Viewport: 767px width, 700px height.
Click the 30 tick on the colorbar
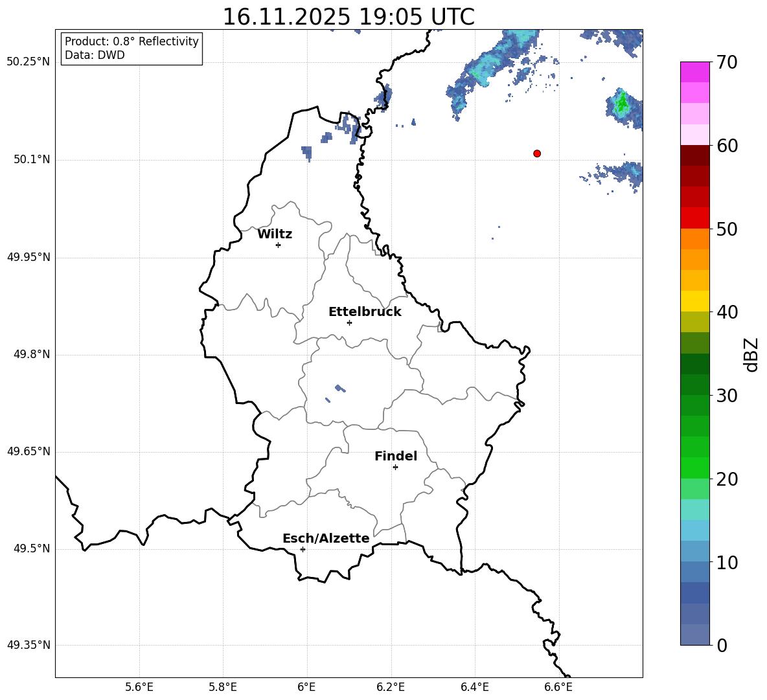pyautogui.click(x=727, y=396)
